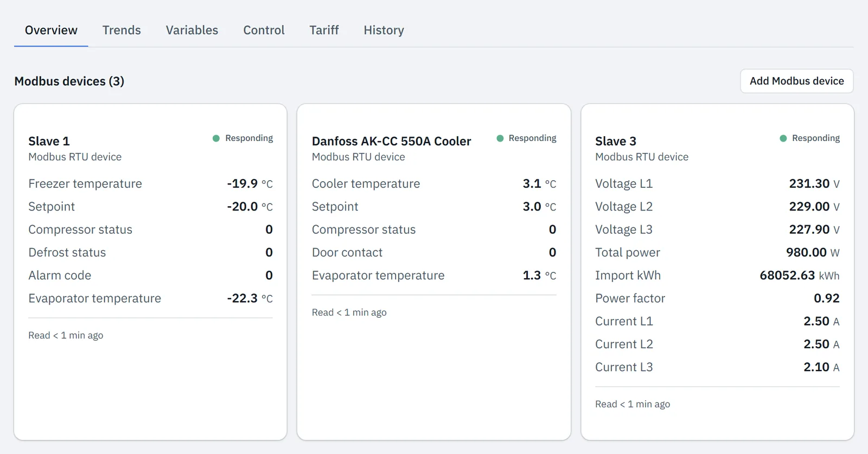This screenshot has height=454, width=868.
Task: Click the green status dot on Slave 3
Action: pyautogui.click(x=783, y=138)
